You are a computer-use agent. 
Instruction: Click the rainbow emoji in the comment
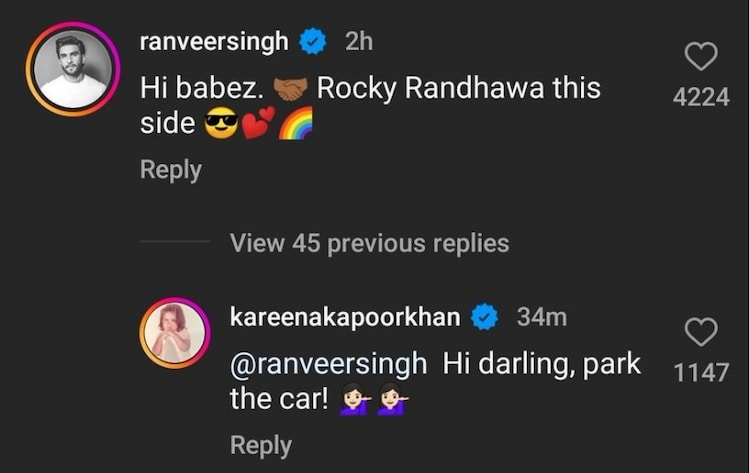coord(296,126)
